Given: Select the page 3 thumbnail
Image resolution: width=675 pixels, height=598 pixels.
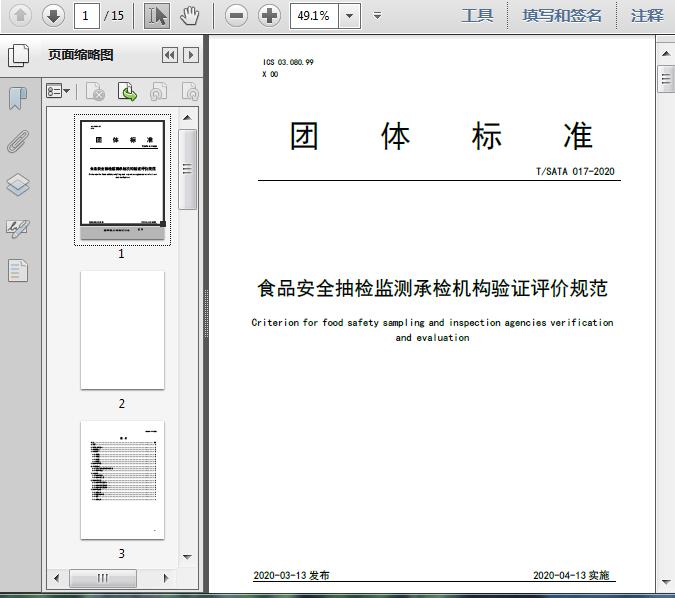Looking at the screenshot, I should coord(122,480).
